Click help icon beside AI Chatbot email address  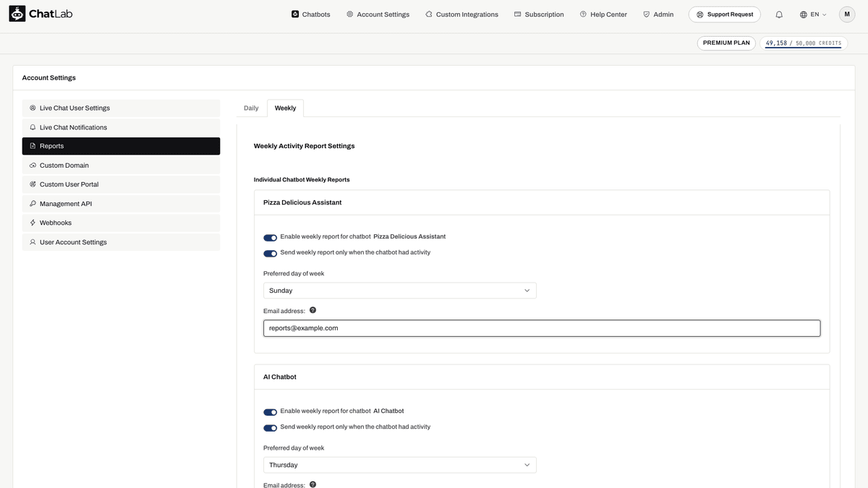click(312, 484)
